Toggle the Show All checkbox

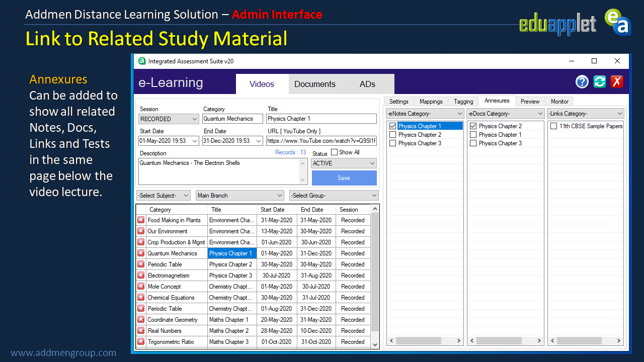click(x=334, y=152)
